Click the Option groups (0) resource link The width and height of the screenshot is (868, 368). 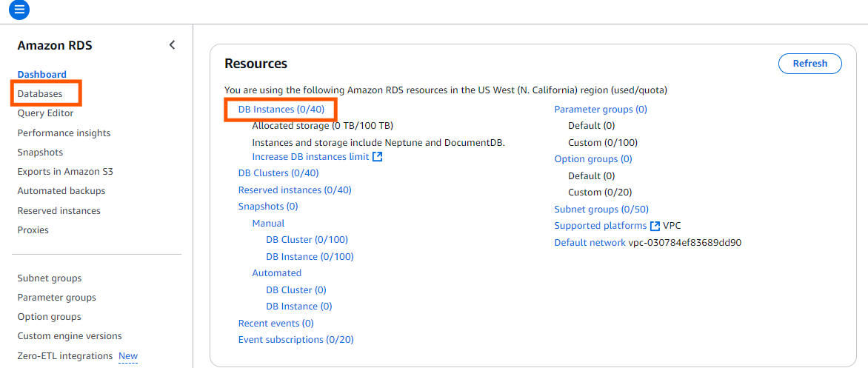[593, 158]
